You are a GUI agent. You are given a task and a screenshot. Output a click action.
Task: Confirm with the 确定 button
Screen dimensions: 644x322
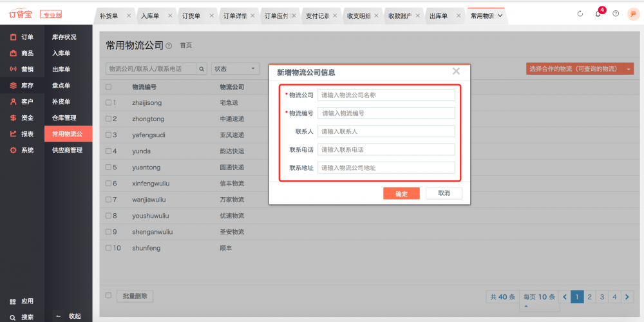coord(401,193)
